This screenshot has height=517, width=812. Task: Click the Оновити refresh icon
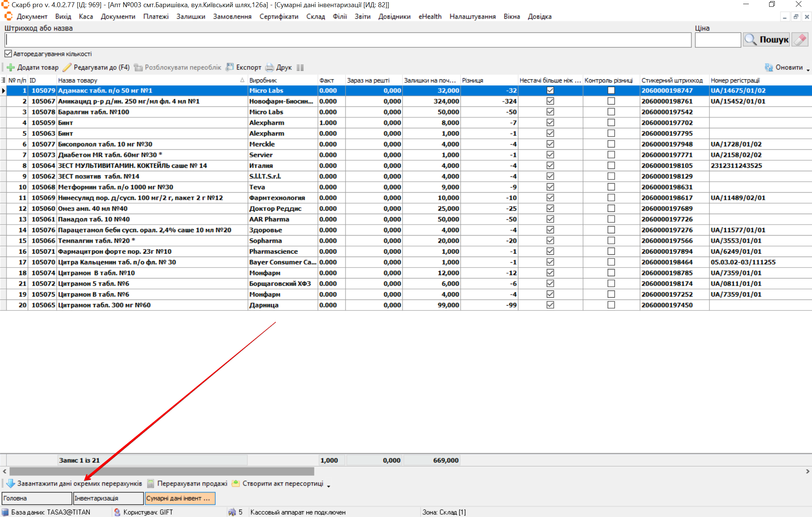769,67
